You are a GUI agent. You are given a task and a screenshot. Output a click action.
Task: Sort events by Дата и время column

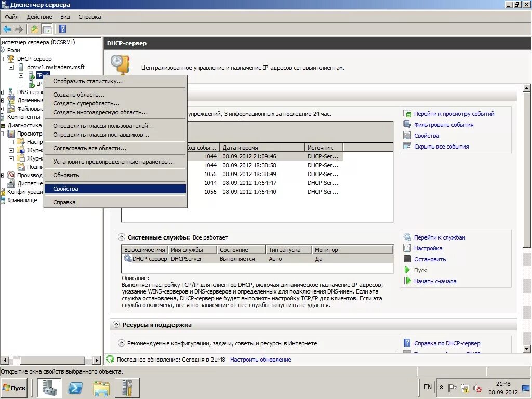click(262, 147)
